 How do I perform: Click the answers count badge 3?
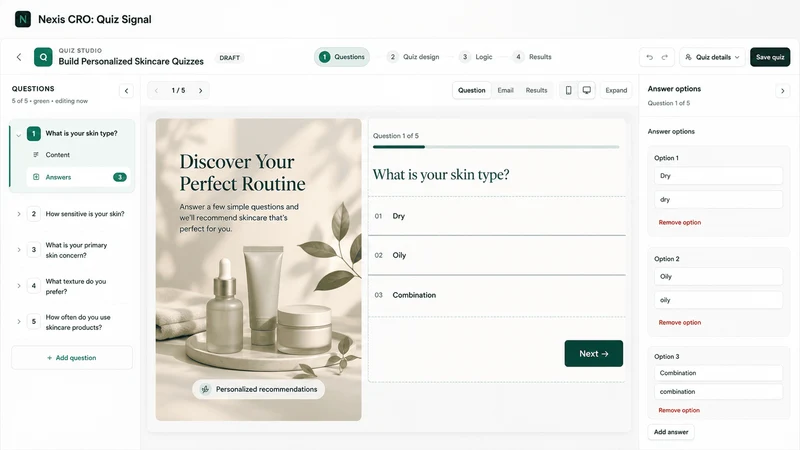pyautogui.click(x=120, y=177)
